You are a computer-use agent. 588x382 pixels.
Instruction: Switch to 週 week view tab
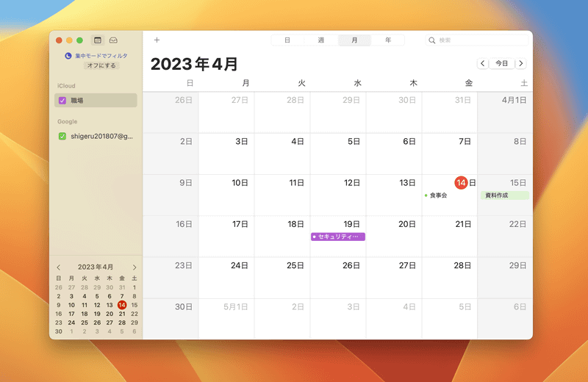point(321,40)
